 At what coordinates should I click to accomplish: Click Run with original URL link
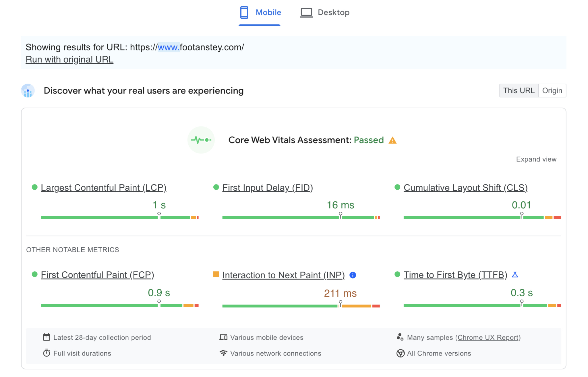pyautogui.click(x=69, y=59)
